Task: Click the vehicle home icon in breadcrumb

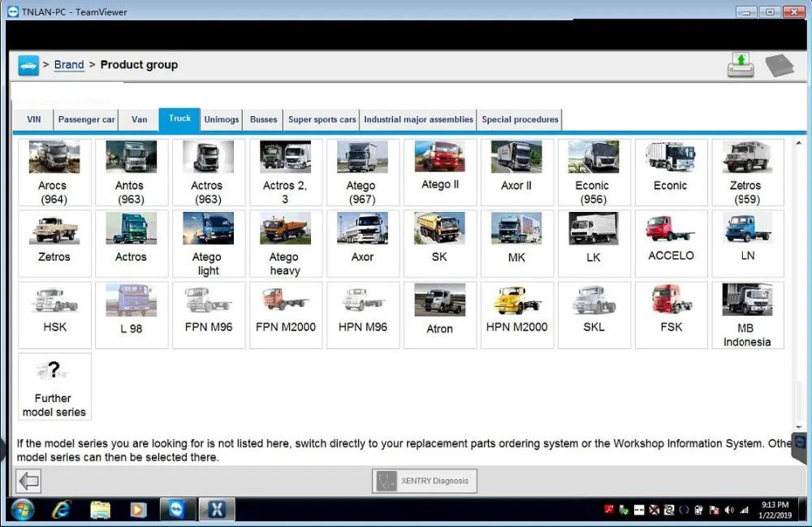Action: pos(28,65)
